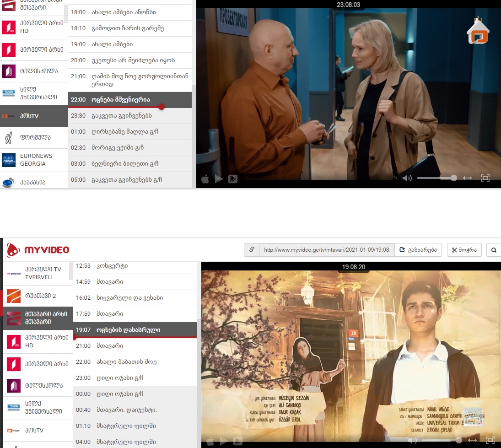Select the 19:07 ოცნების დასასრული program

click(x=135, y=330)
